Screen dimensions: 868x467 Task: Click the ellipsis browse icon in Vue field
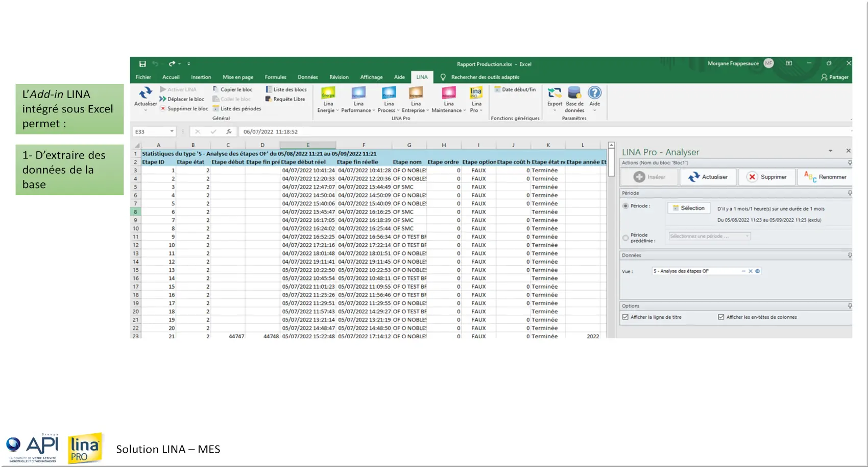[743, 271]
